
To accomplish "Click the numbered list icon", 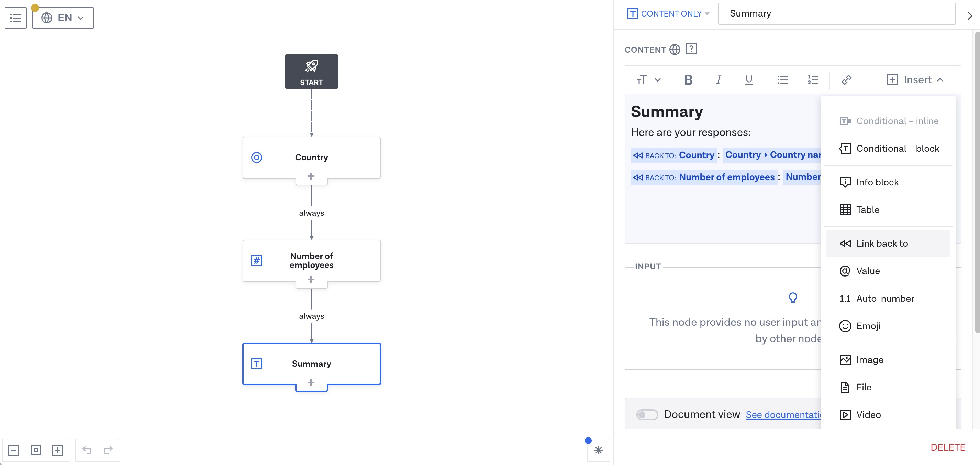I will coord(813,79).
